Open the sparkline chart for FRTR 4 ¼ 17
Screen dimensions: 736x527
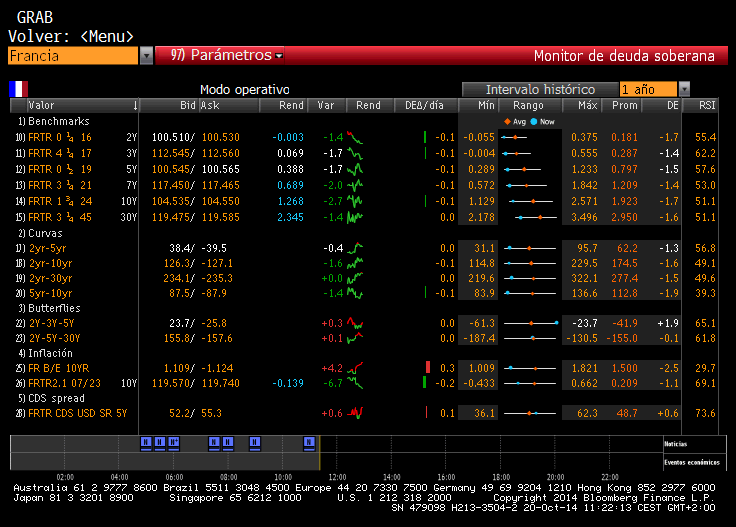tap(355, 153)
